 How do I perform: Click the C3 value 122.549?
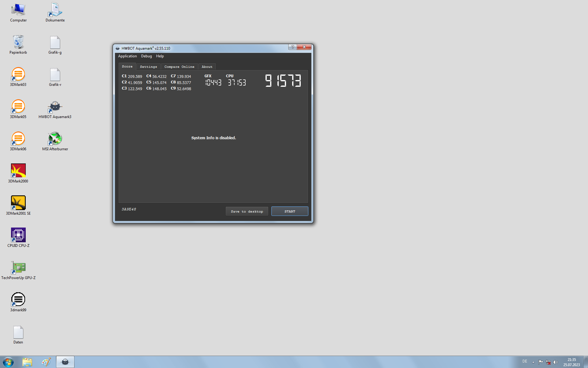click(x=135, y=89)
